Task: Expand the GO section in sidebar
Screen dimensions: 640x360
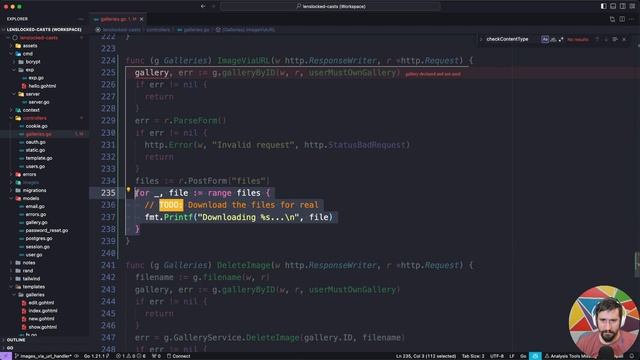Action: (x=10, y=348)
